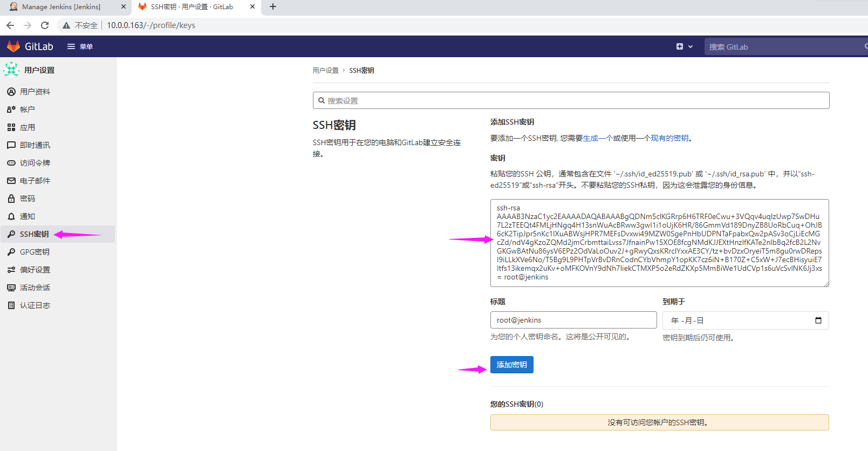
Task: Select 访问令牌 in the sidebar
Action: click(x=58, y=163)
